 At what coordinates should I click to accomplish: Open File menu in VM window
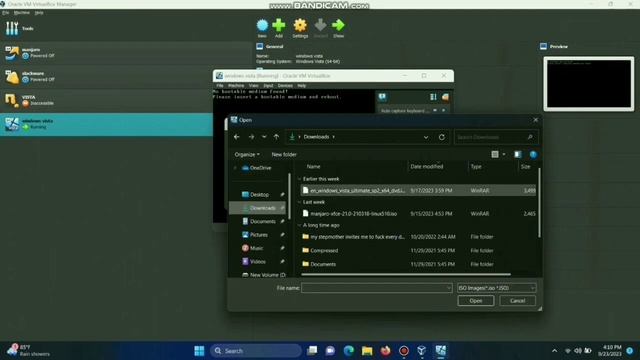[x=220, y=86]
